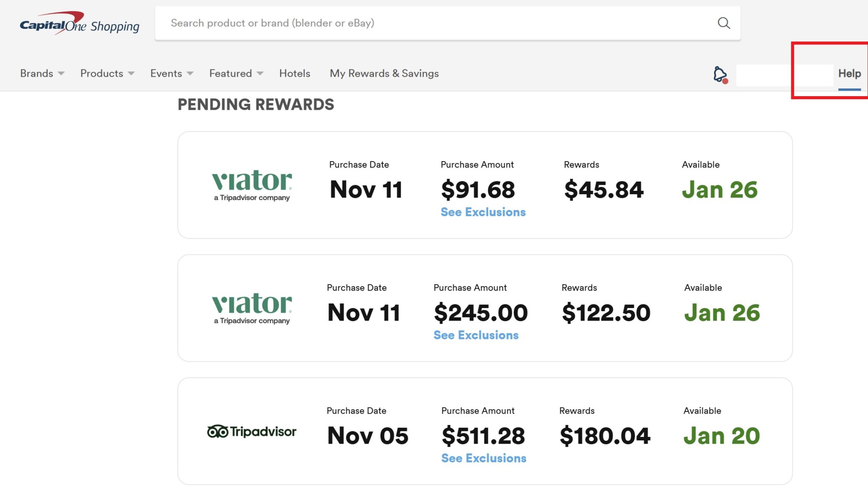Expand the Brands dropdown menu
The image size is (868, 495).
pyautogui.click(x=42, y=73)
